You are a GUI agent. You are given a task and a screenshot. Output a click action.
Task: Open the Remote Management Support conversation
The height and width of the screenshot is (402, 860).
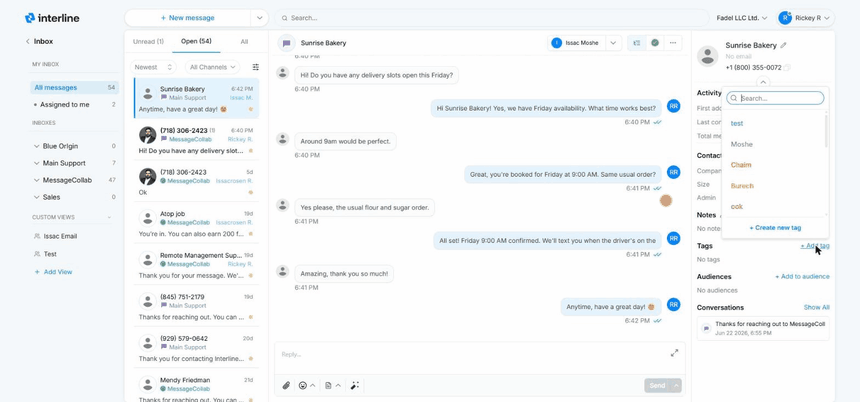point(196,265)
